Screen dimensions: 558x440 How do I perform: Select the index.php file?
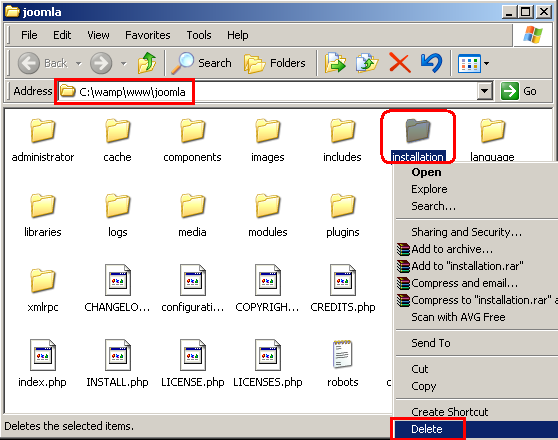click(43, 364)
